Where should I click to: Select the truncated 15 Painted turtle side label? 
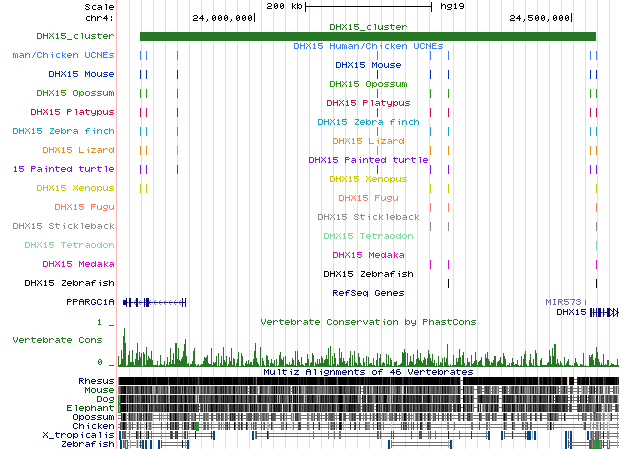tap(57, 169)
